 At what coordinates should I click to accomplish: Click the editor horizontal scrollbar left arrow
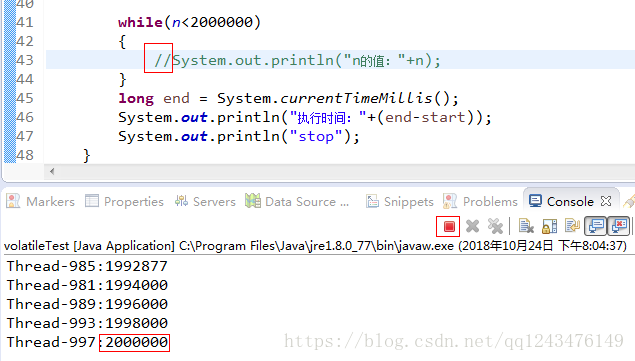(x=52, y=171)
